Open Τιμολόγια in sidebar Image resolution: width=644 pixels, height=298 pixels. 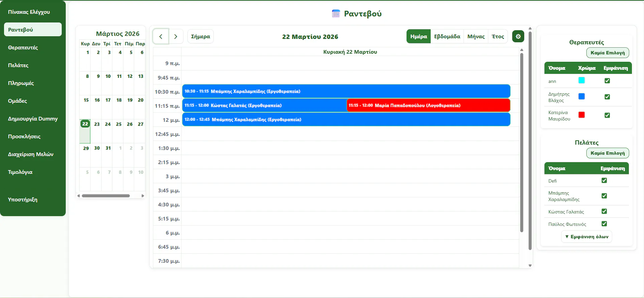click(33, 172)
